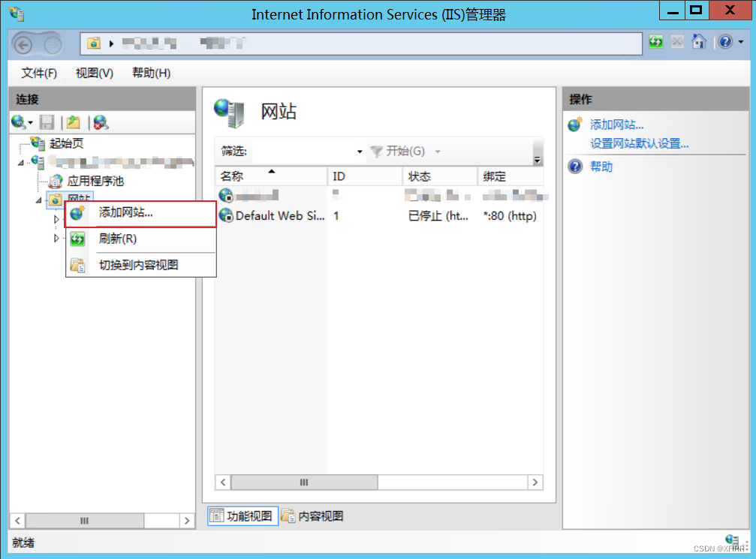Screen dimensions: 756x559
Task: Open 设置网站默认设置... link
Action: tap(640, 143)
